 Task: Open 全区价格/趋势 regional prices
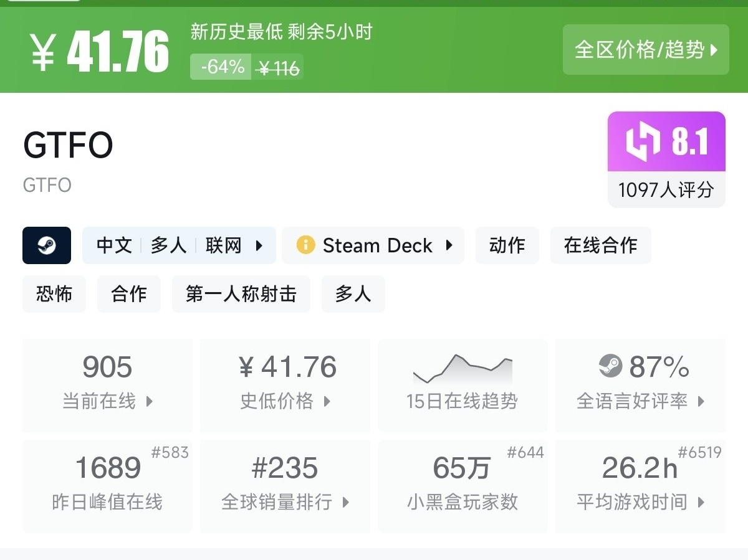tap(645, 50)
